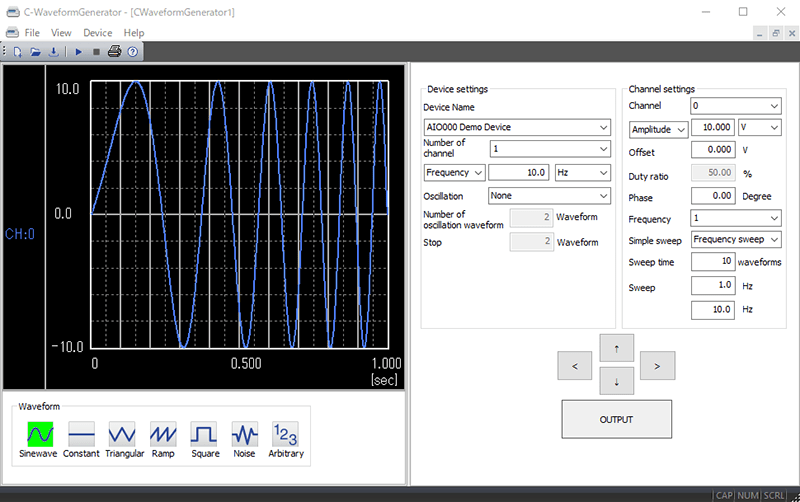Viewport: 800px width, 502px height.
Task: Select the Arbitrary waveform icon
Action: tap(286, 434)
